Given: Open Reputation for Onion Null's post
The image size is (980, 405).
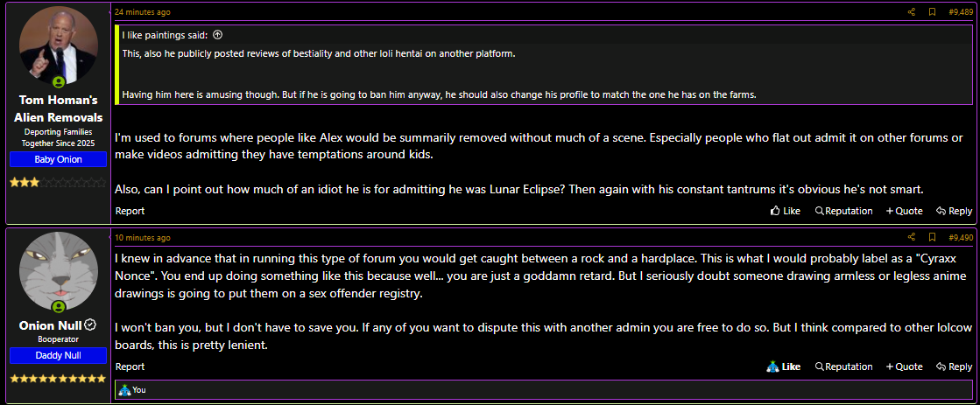Looking at the screenshot, I should (843, 367).
